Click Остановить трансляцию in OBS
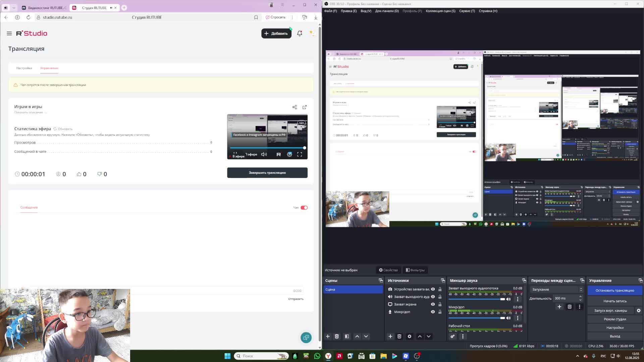Screen dimensions: 644x362 pyautogui.click(x=614, y=290)
